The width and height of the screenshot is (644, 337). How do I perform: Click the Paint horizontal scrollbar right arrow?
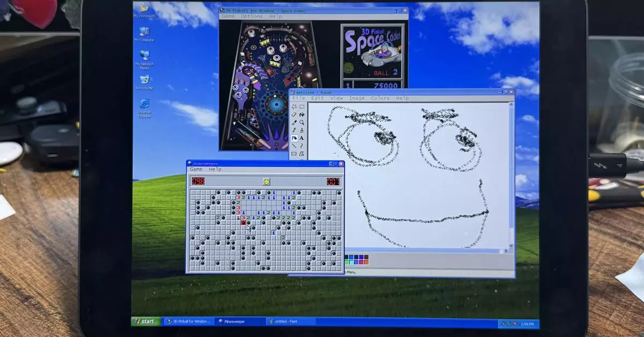(505, 251)
